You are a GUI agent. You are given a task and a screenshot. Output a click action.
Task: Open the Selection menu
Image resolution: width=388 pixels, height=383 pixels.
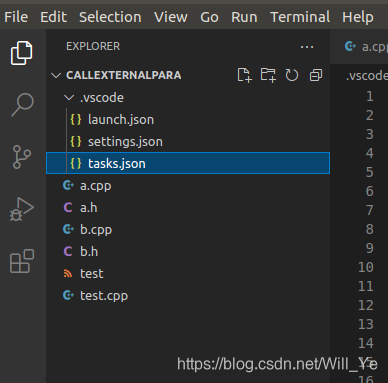coord(110,17)
